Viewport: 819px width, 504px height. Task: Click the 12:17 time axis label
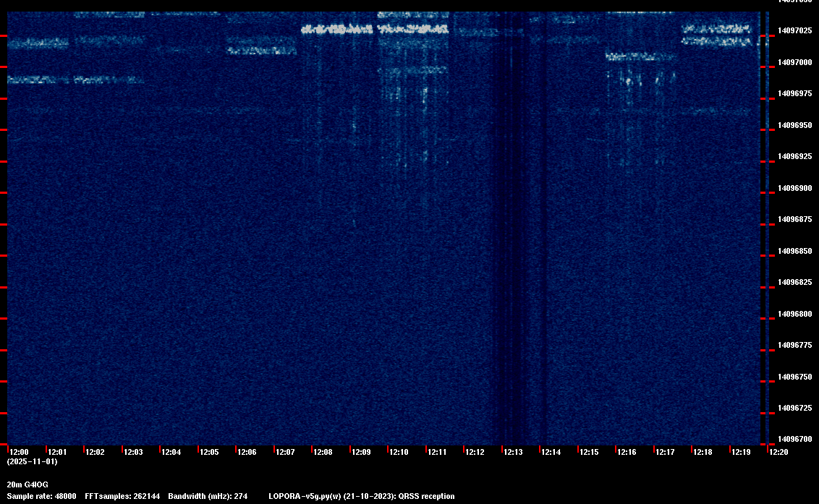coord(665,452)
